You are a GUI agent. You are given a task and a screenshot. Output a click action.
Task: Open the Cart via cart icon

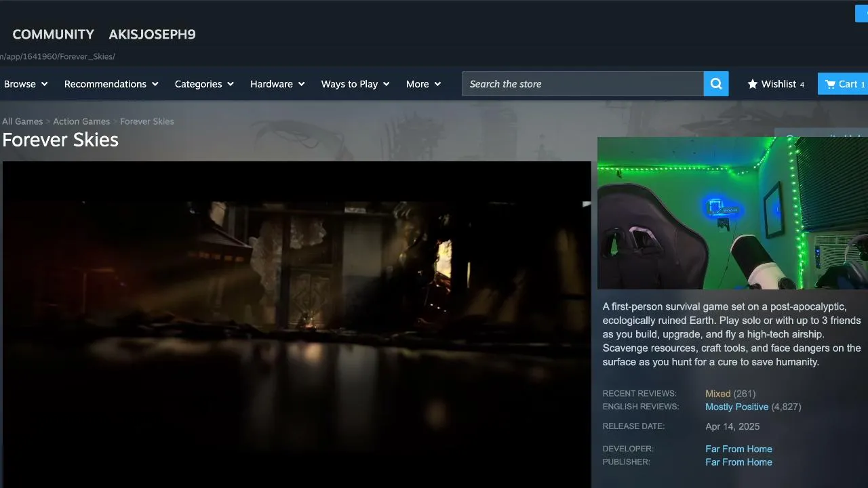point(830,84)
